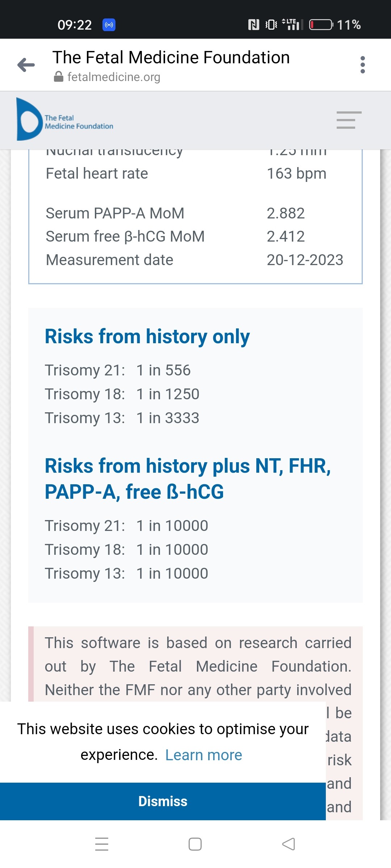Tap the Android recent apps button
Image resolution: width=391 pixels, height=868 pixels.
tap(102, 844)
